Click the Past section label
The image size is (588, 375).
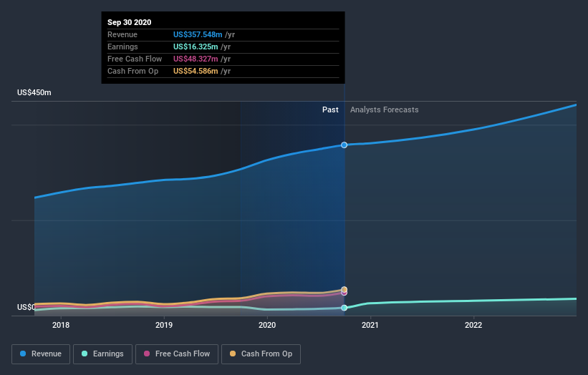click(x=330, y=109)
